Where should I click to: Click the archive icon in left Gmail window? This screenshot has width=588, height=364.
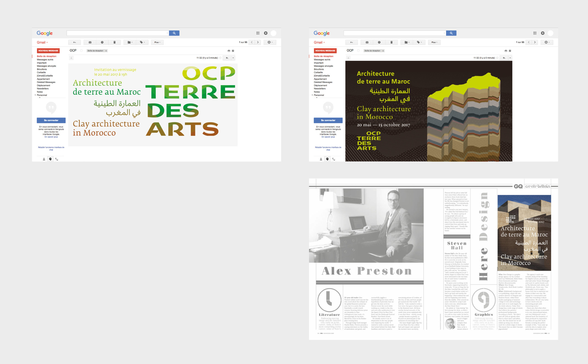(x=90, y=42)
